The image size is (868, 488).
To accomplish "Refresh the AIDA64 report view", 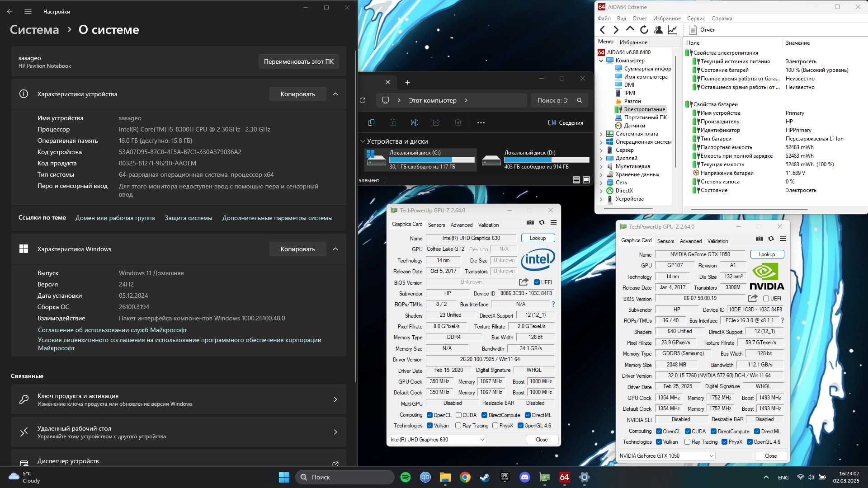I will click(644, 30).
